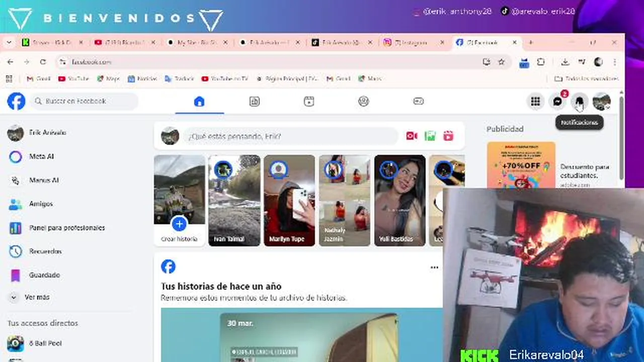Image resolution: width=644 pixels, height=362 pixels.
Task: Open the Messenger icon
Action: tap(557, 102)
